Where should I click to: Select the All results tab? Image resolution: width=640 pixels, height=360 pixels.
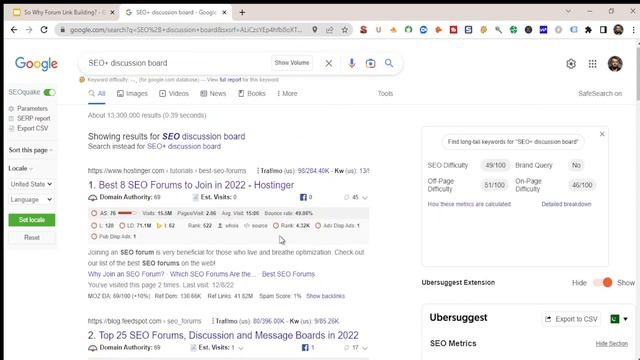click(97, 93)
